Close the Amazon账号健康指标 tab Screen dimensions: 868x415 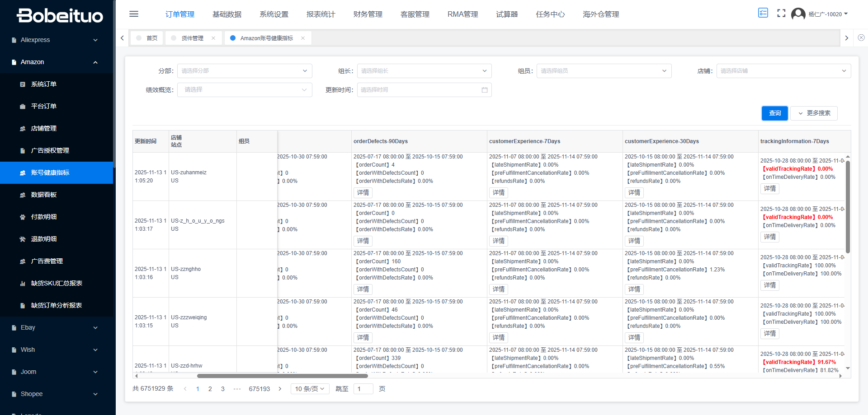pos(303,38)
